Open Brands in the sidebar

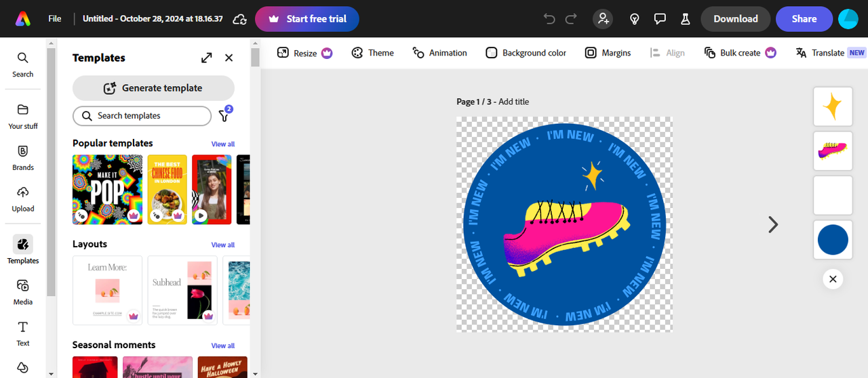[23, 158]
